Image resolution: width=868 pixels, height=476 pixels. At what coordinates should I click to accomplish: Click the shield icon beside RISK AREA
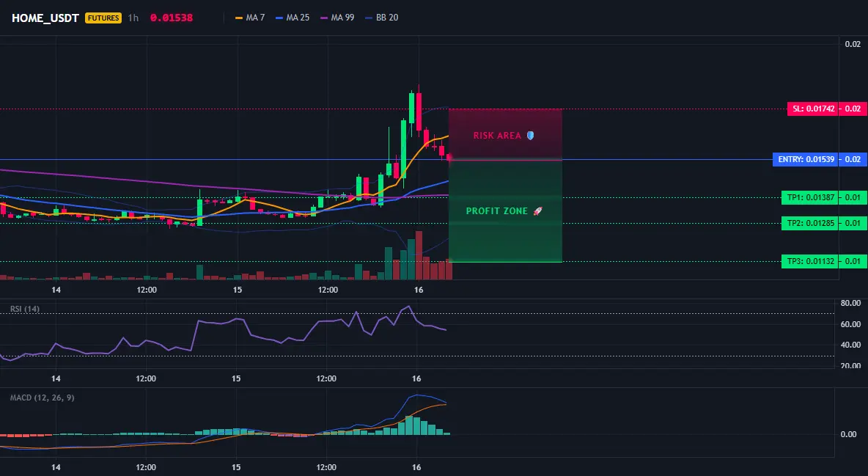click(530, 135)
